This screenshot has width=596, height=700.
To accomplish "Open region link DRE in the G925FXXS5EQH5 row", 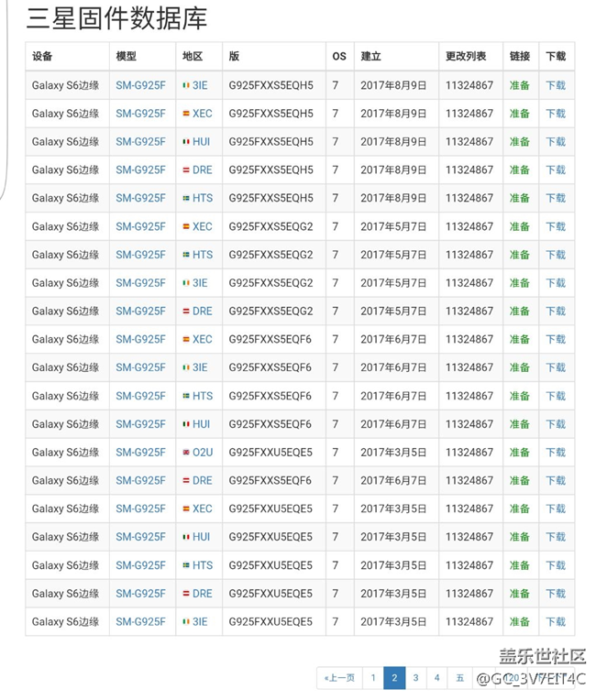I will coord(203,170).
